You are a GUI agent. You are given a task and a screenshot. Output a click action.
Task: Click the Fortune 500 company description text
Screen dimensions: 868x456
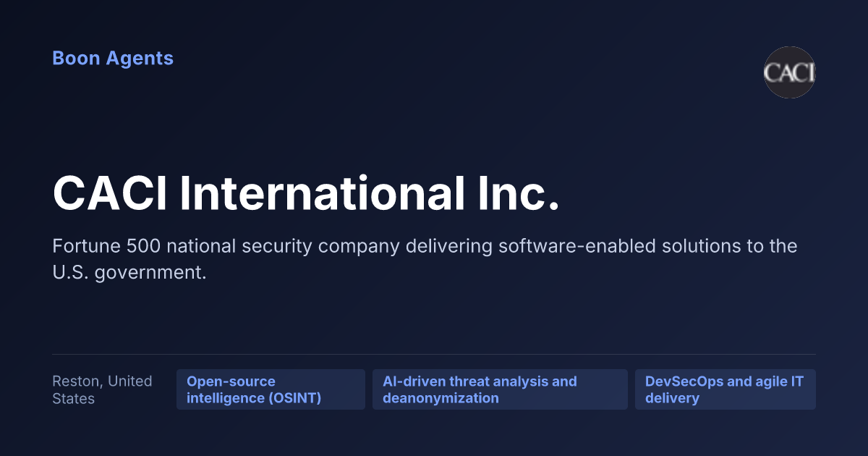[x=425, y=259]
